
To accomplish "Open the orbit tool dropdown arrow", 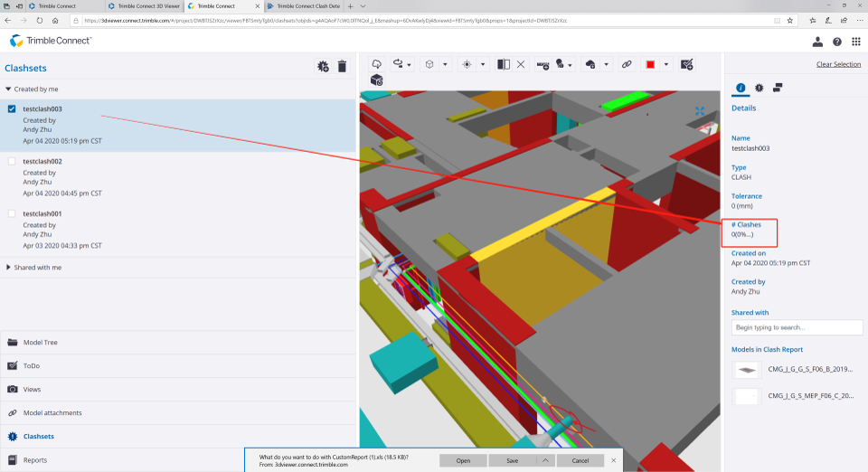I will [x=409, y=65].
